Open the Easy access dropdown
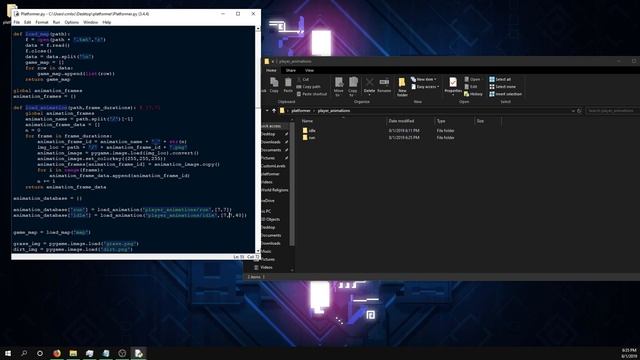Viewport: 640px width, 360px height. (425, 87)
